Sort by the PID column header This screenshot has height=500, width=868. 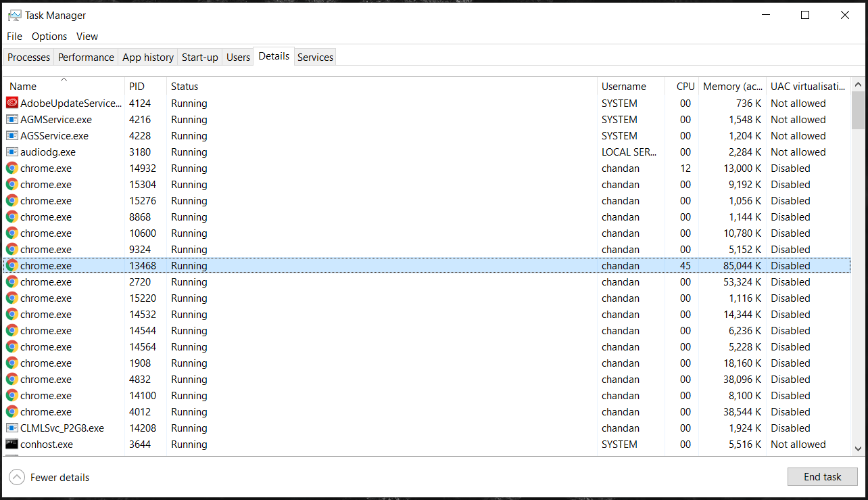(x=145, y=86)
